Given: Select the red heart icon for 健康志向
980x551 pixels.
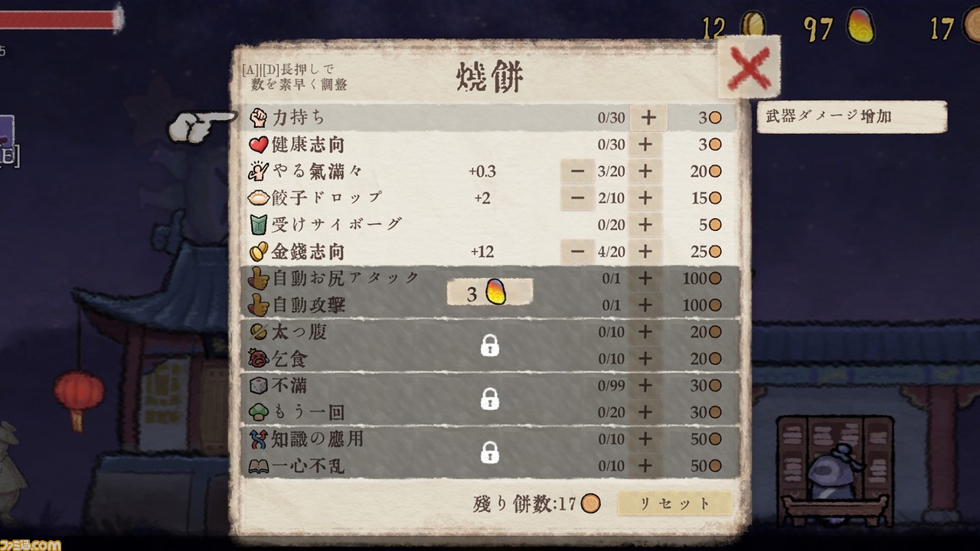Looking at the screenshot, I should tap(259, 145).
